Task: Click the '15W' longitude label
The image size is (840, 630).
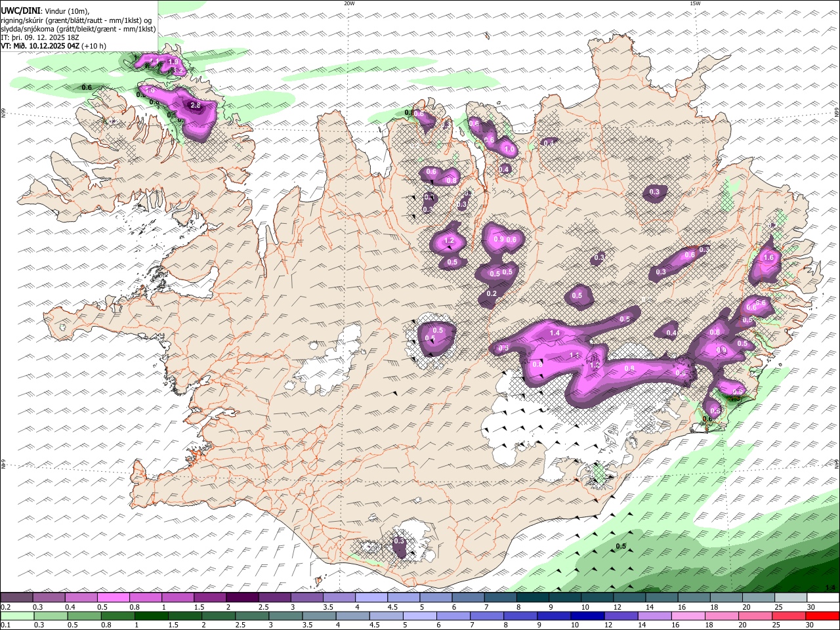Action: (x=695, y=3)
